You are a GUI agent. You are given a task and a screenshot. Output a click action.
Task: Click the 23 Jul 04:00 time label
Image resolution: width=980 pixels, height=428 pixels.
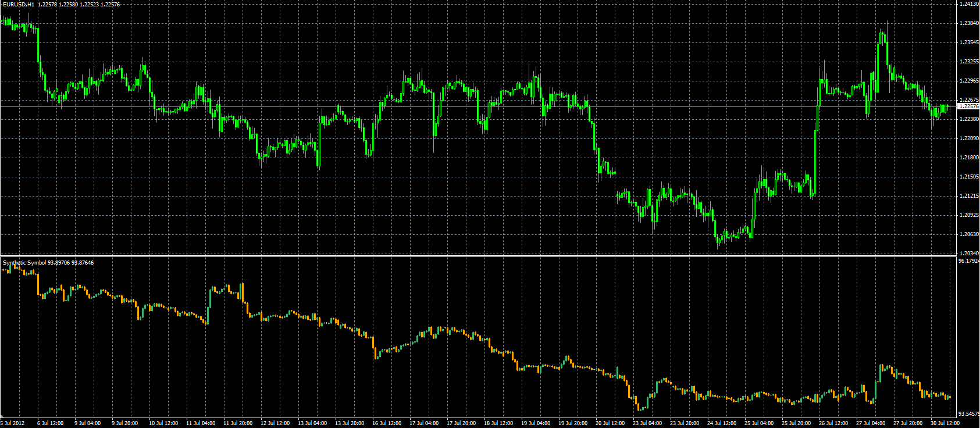[x=647, y=423]
